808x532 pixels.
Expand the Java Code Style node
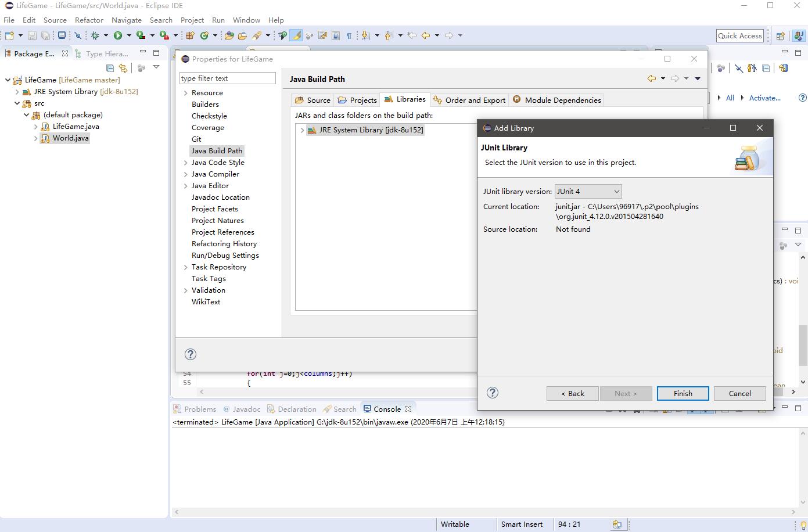pos(186,163)
